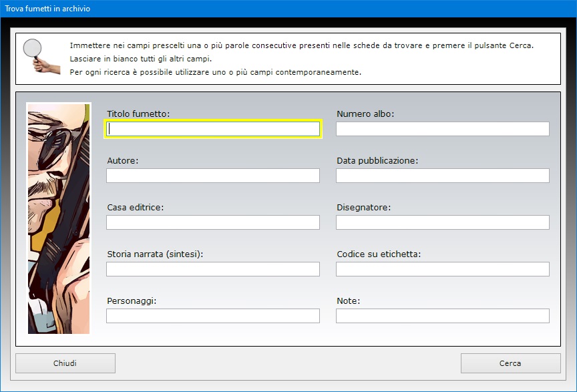
Task: Select the Autore input field
Action: pos(213,176)
